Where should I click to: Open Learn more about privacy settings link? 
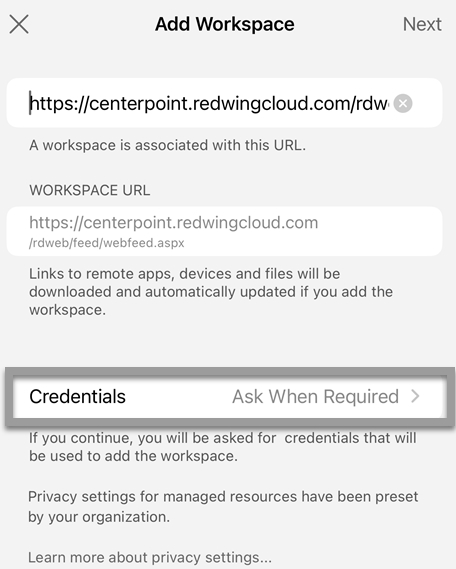pos(150,557)
